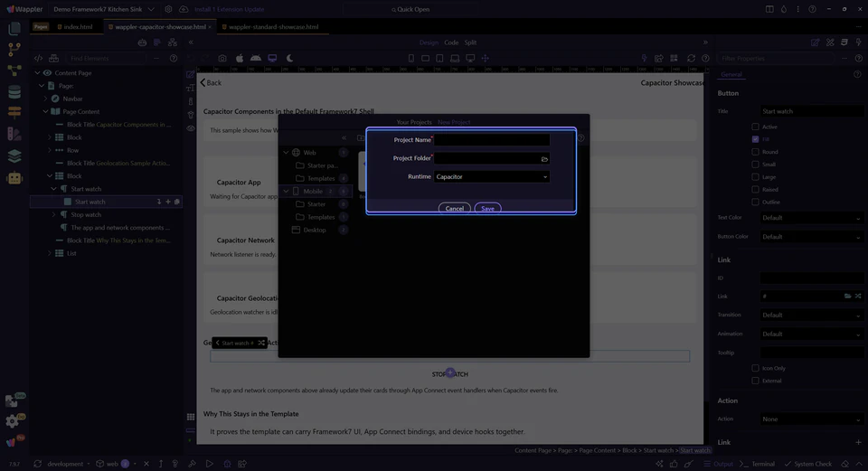Toggle dark mode moon icon
This screenshot has width=868, height=471.
(x=289, y=58)
